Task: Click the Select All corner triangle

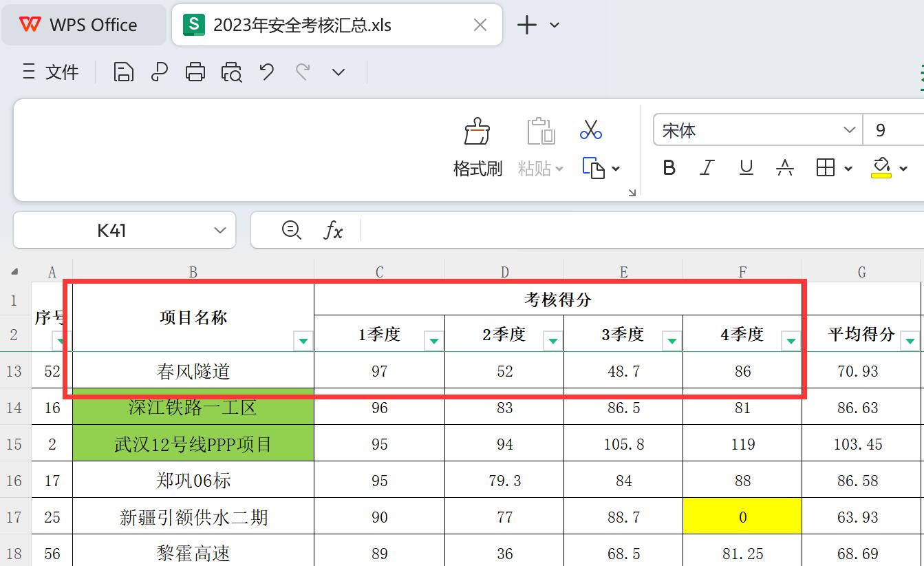Action: click(x=14, y=272)
